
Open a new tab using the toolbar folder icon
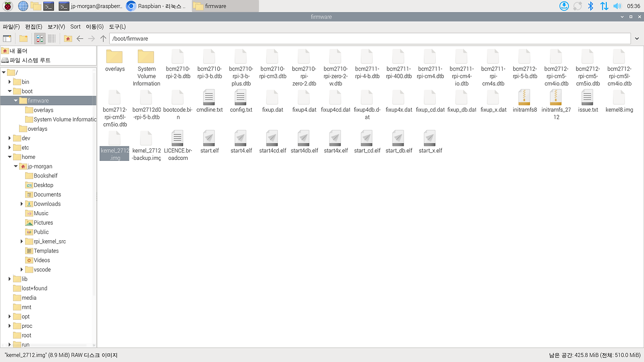[23, 38]
